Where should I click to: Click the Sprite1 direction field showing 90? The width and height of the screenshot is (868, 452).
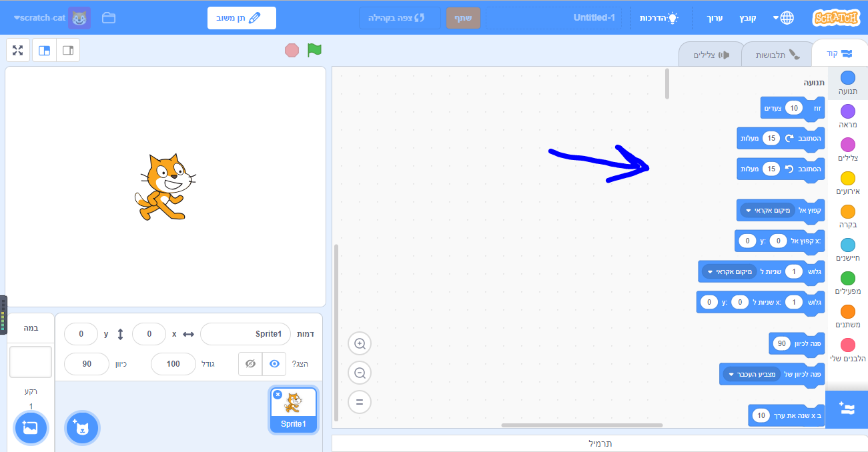86,364
